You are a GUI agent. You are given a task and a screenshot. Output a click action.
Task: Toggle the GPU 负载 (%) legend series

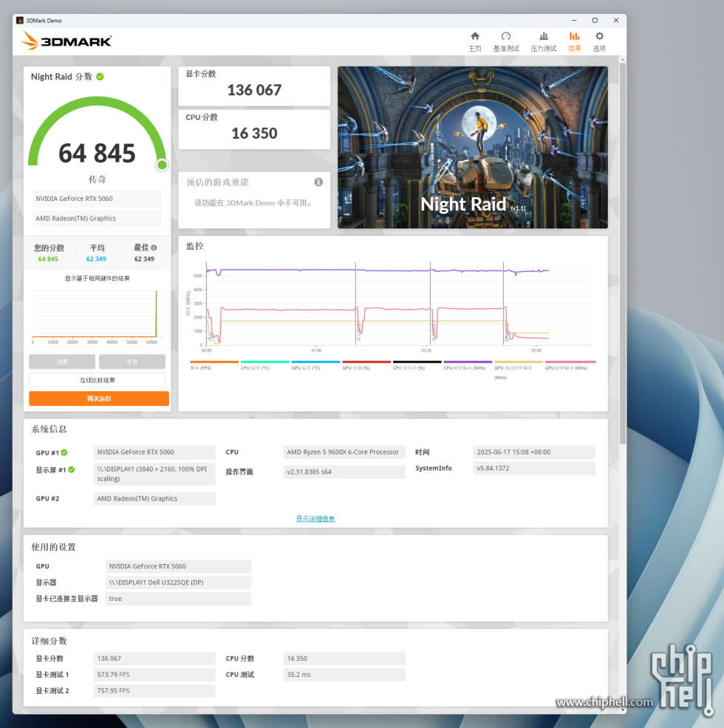point(366,365)
